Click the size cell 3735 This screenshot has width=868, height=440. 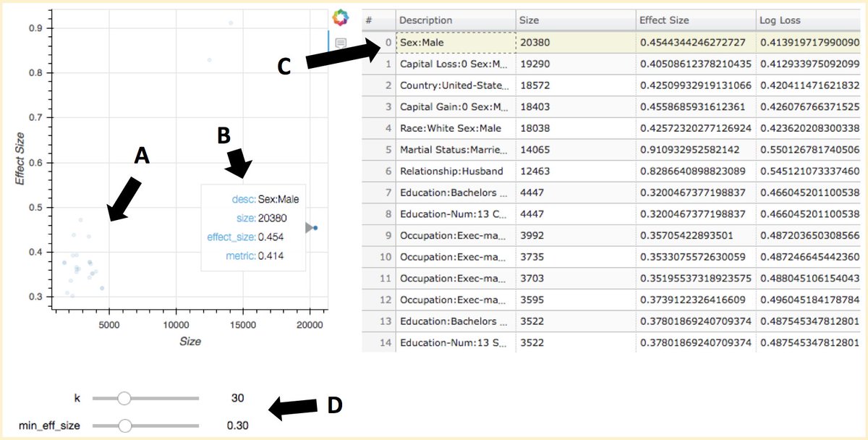tap(575, 257)
